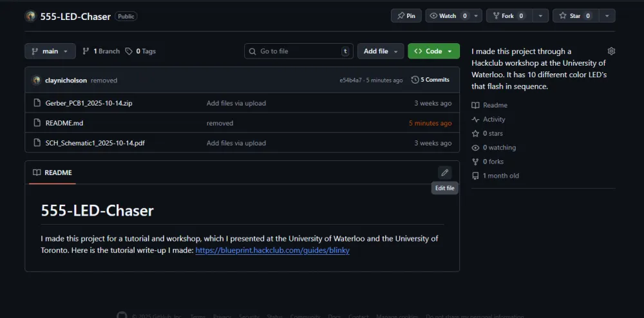Expand the green Code dropdown button
644x318 pixels.
[x=433, y=51]
